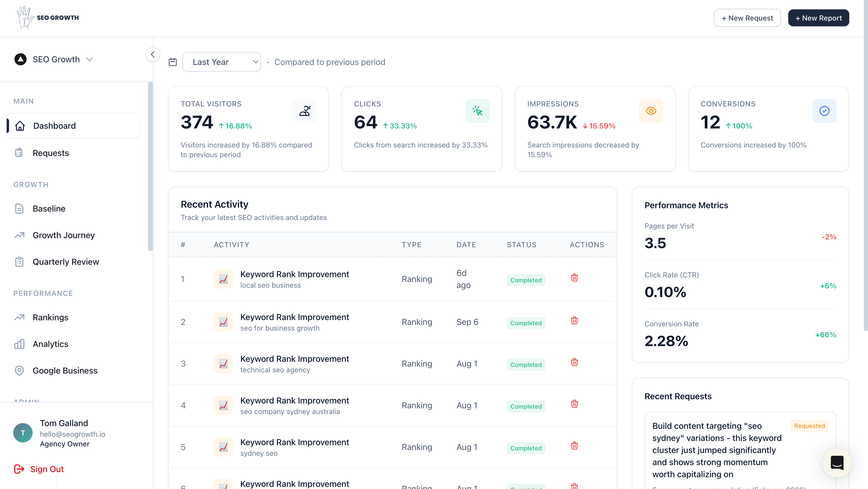Click chart icon for seo for business growth

pos(223,322)
